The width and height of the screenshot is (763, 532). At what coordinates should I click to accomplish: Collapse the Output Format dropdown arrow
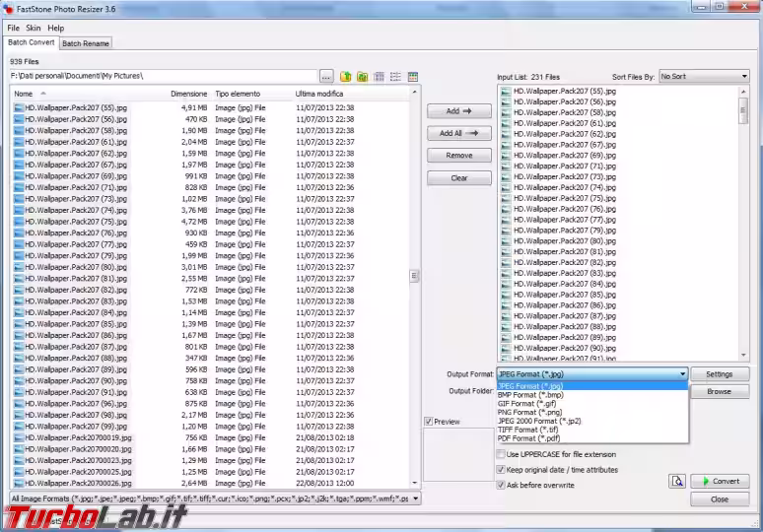click(682, 374)
